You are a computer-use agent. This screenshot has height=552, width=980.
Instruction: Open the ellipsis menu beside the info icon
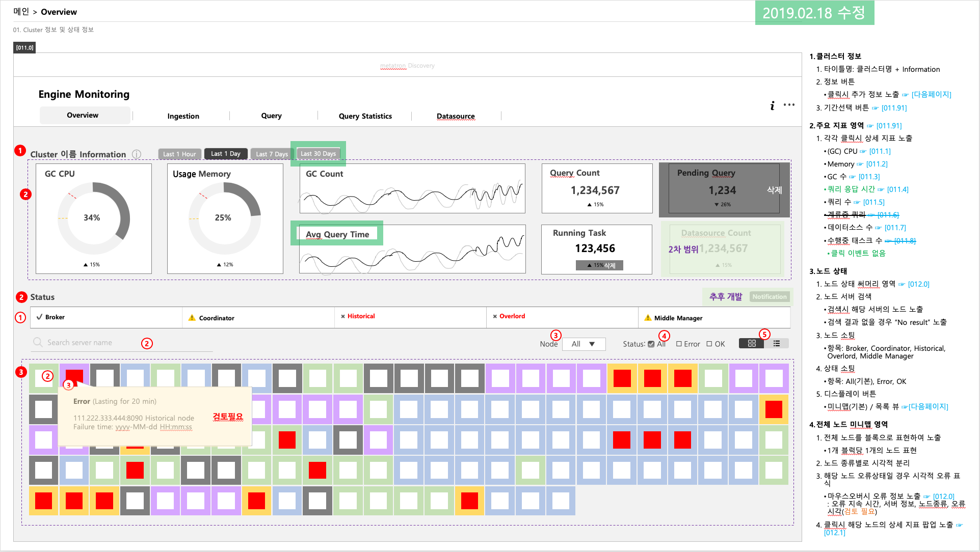coord(789,105)
